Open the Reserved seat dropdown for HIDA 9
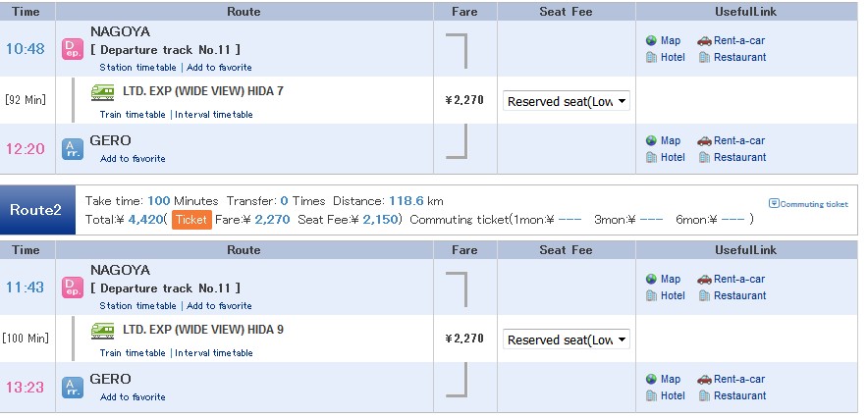Viewport: 868px width, 418px height. (566, 340)
